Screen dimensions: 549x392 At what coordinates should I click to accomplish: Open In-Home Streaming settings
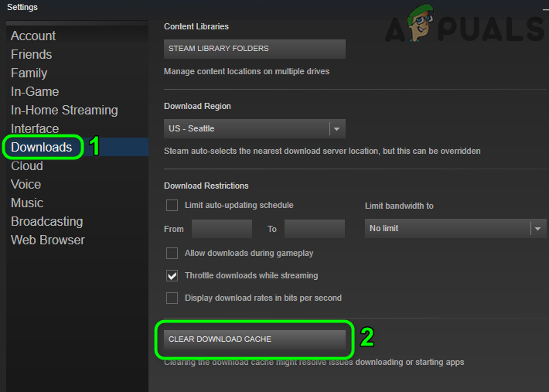pos(64,110)
